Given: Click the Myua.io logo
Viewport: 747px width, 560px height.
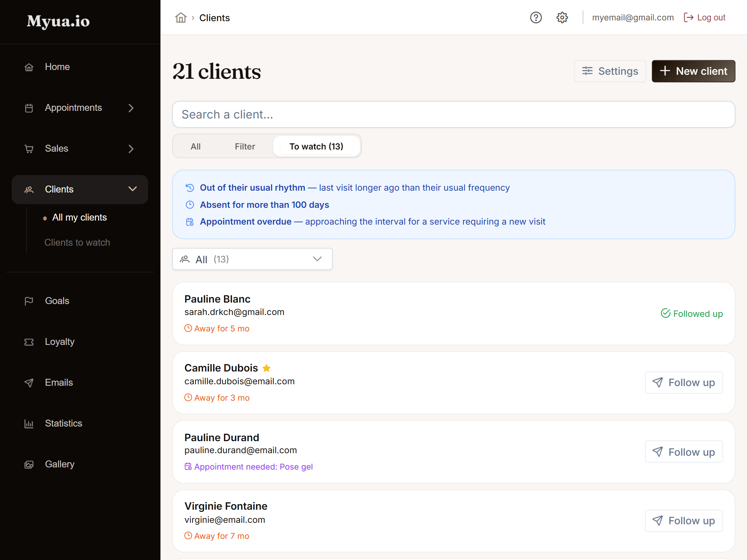Looking at the screenshot, I should point(58,21).
